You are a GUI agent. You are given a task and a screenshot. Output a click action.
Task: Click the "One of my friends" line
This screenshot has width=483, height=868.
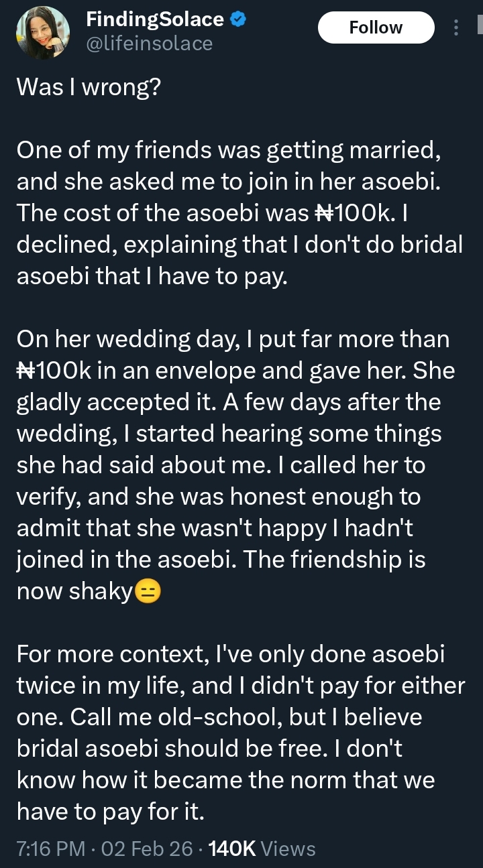click(228, 151)
